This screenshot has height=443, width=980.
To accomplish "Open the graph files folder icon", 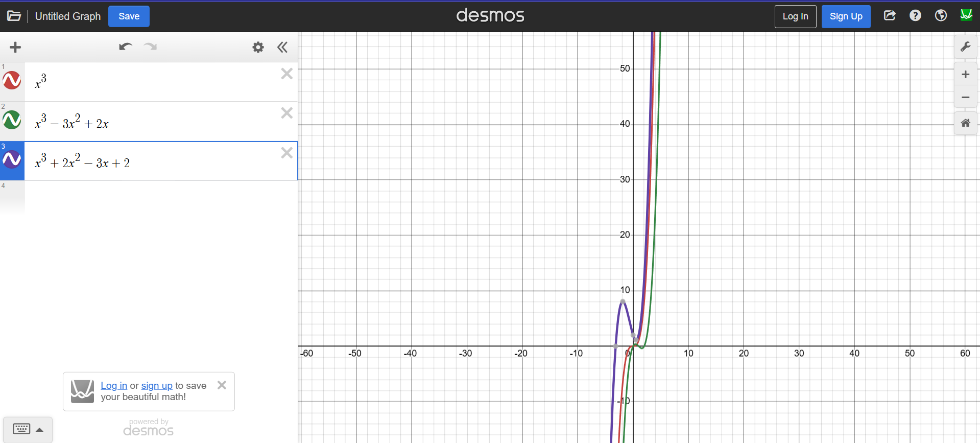I will point(14,16).
